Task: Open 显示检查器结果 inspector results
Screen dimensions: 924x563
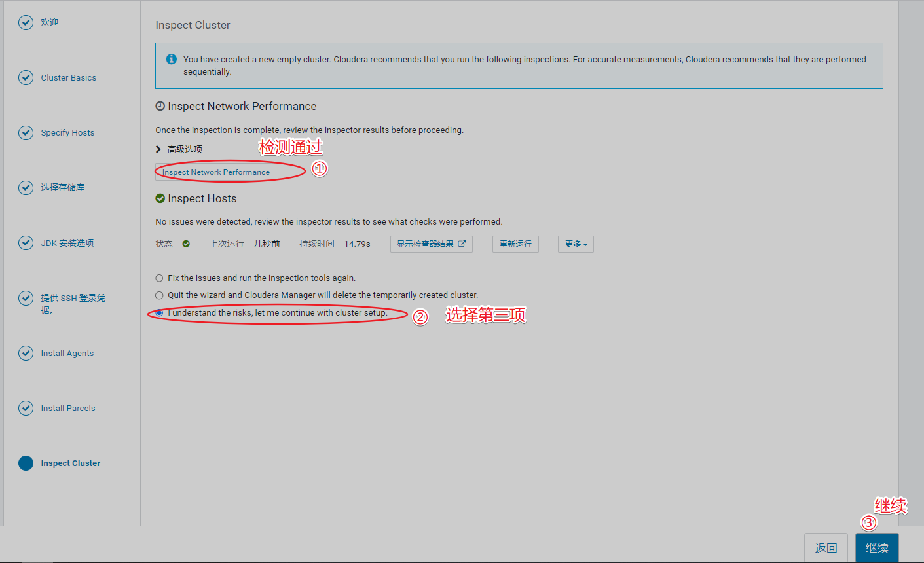Action: [432, 244]
